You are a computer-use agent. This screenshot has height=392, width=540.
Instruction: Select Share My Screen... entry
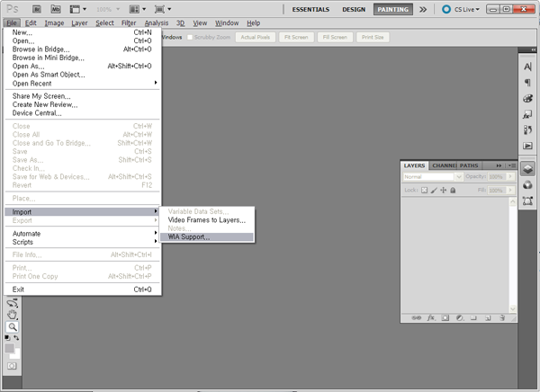click(x=82, y=96)
